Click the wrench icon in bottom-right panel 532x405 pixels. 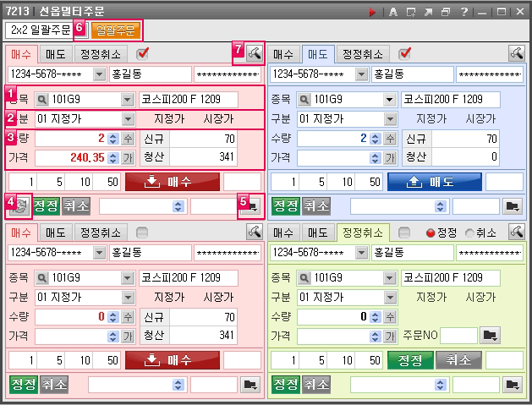pyautogui.click(x=516, y=232)
